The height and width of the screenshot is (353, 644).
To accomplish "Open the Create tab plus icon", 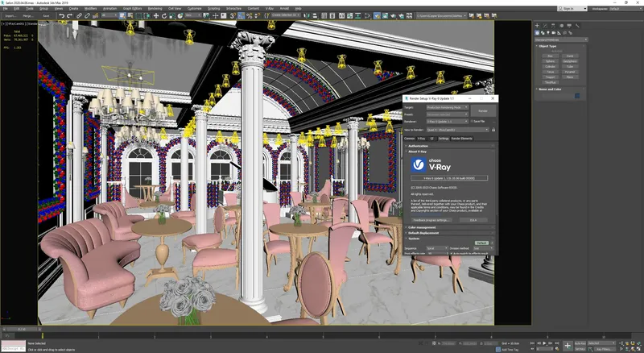I will [x=537, y=26].
